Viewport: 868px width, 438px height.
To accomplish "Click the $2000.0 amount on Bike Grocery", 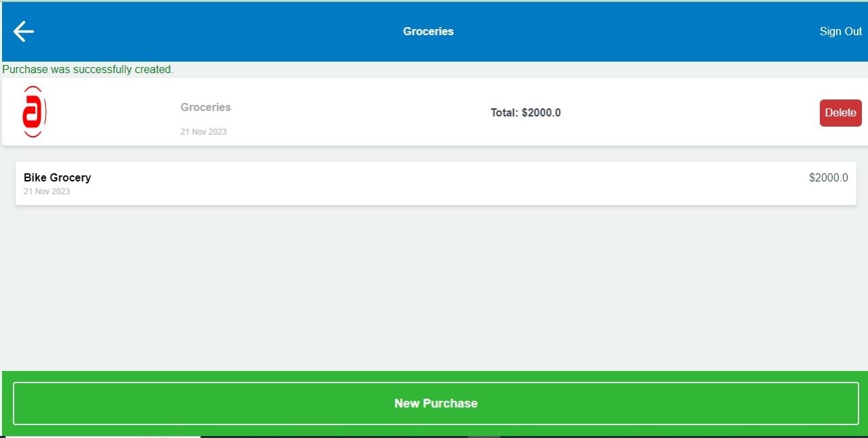I will pos(828,178).
